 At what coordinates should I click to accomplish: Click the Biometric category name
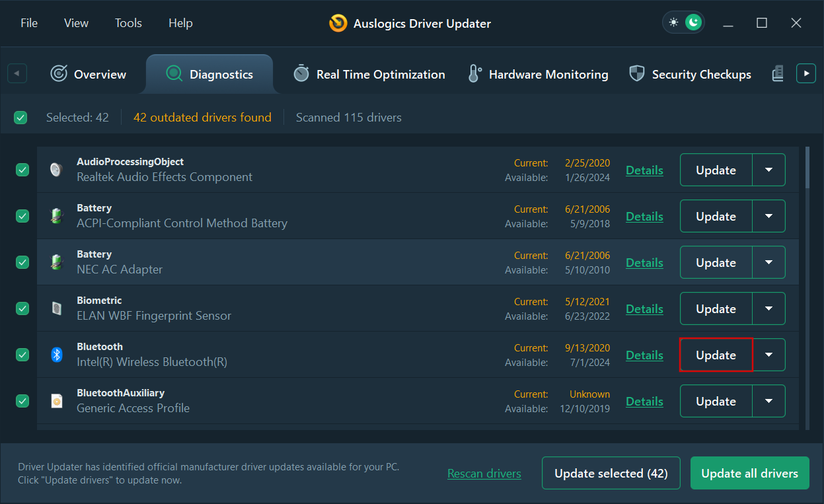(x=99, y=301)
